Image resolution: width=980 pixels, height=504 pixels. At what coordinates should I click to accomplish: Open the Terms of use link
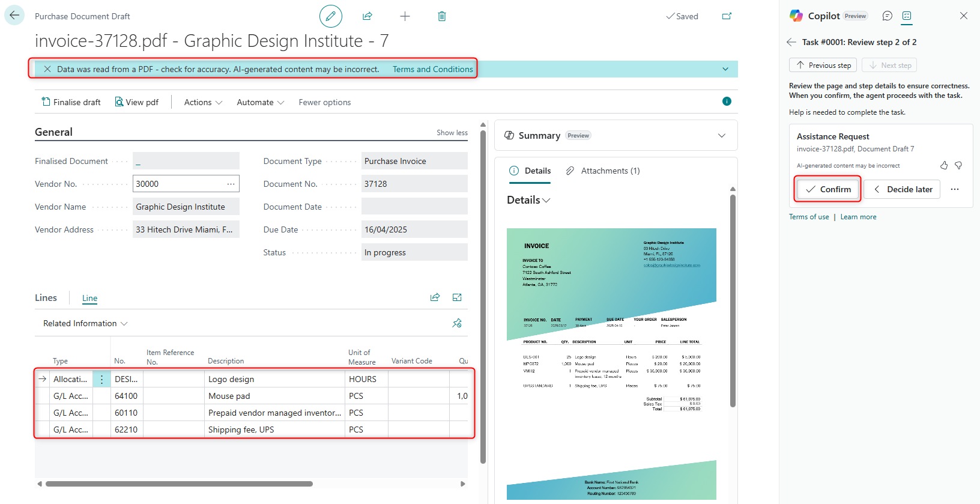809,217
